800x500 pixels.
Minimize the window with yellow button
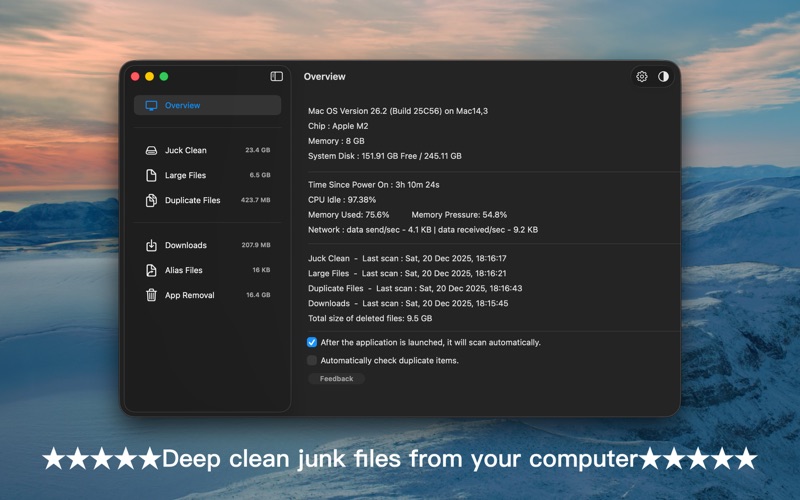pos(149,77)
